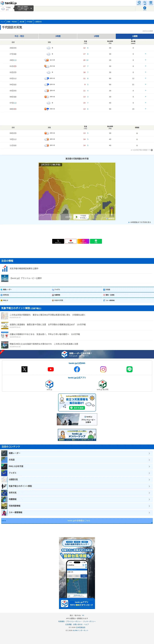Open YouTube icon in official SNS section
Image resolution: width=154 pixels, height=644 pixels.
[x=51, y=369]
